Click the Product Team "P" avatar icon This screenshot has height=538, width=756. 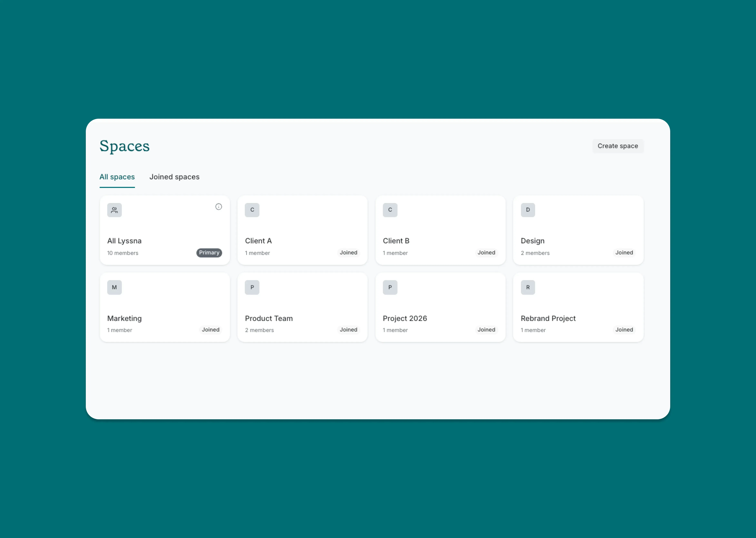252,287
